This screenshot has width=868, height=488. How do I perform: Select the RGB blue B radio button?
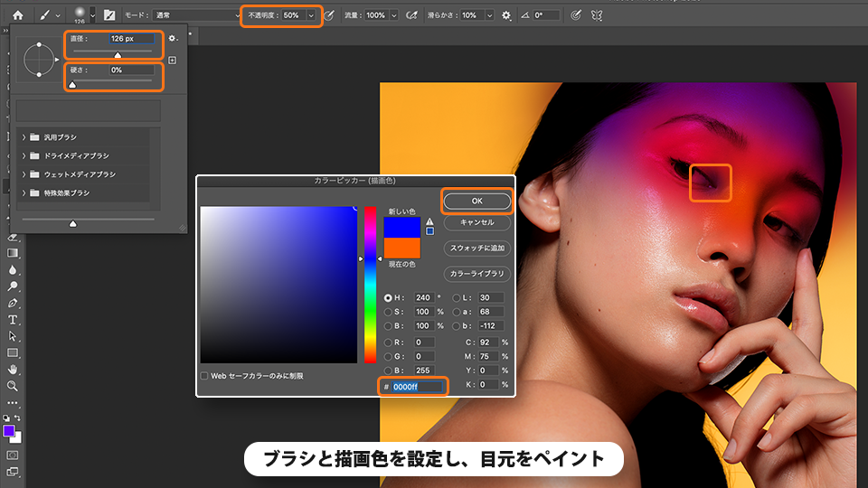(x=388, y=371)
